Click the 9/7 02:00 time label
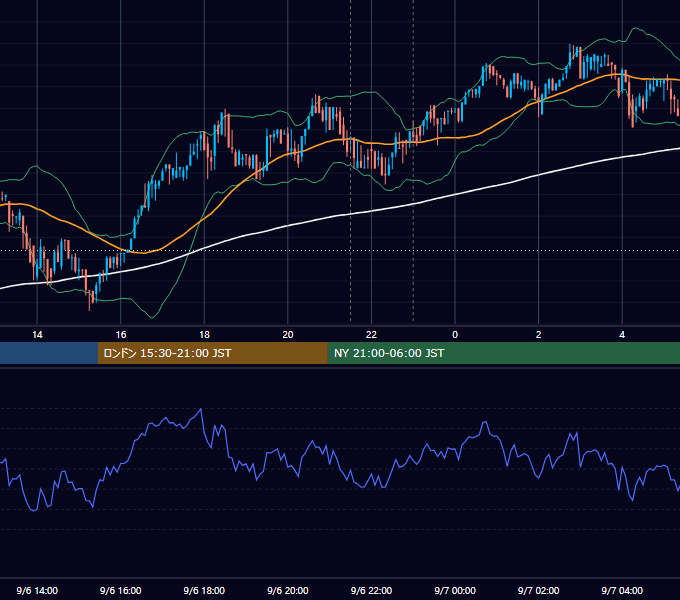The height and width of the screenshot is (600, 680). [539, 590]
